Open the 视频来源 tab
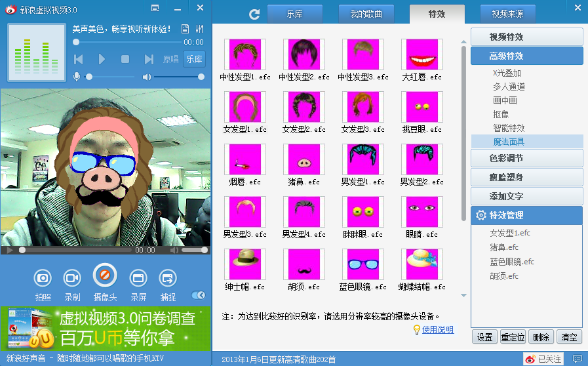Screen dimensions: 588x366 507,14
